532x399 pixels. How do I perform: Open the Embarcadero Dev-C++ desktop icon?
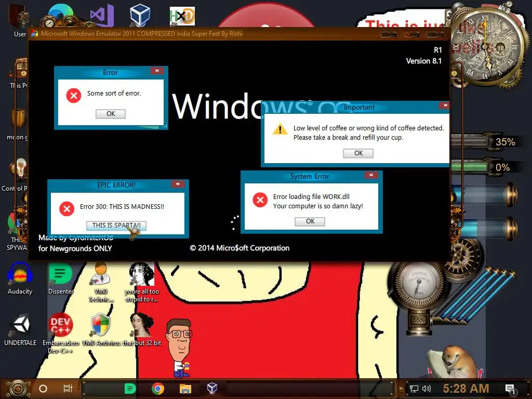tap(60, 333)
